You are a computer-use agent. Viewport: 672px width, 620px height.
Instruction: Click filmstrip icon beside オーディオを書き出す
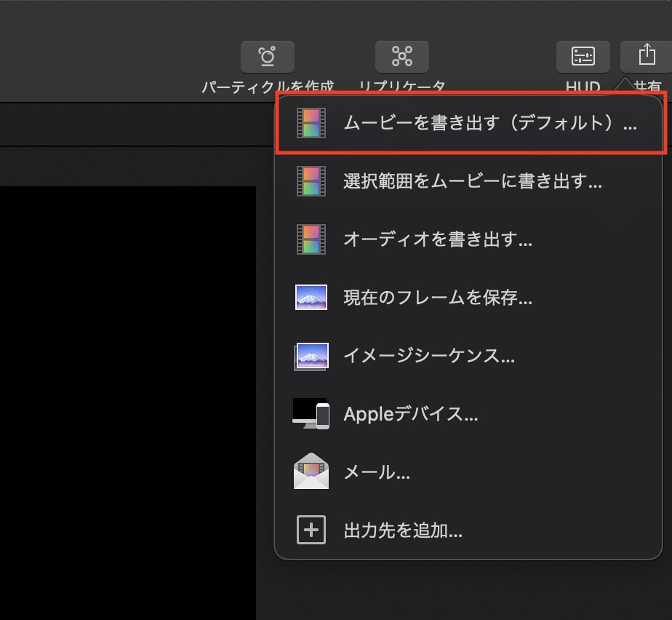point(311,239)
